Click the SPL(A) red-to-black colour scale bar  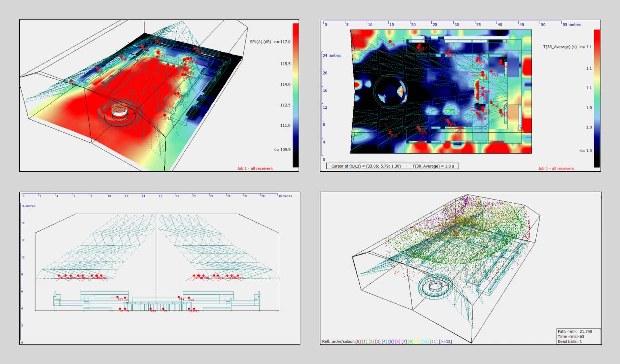pos(295,95)
